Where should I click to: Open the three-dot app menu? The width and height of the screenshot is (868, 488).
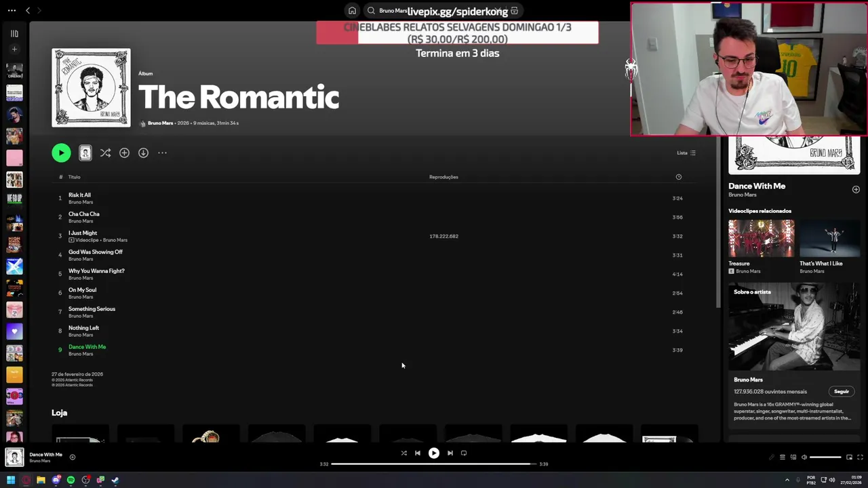pos(12,10)
